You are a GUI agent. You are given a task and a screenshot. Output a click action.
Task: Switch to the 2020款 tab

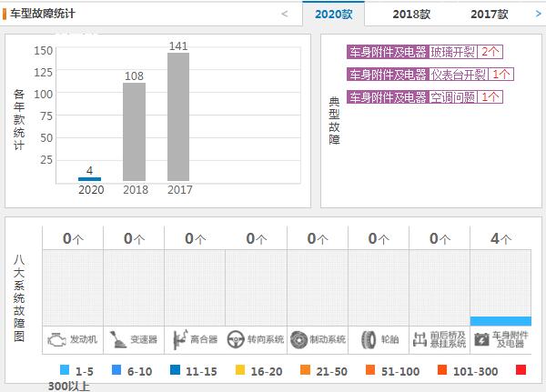tap(333, 15)
